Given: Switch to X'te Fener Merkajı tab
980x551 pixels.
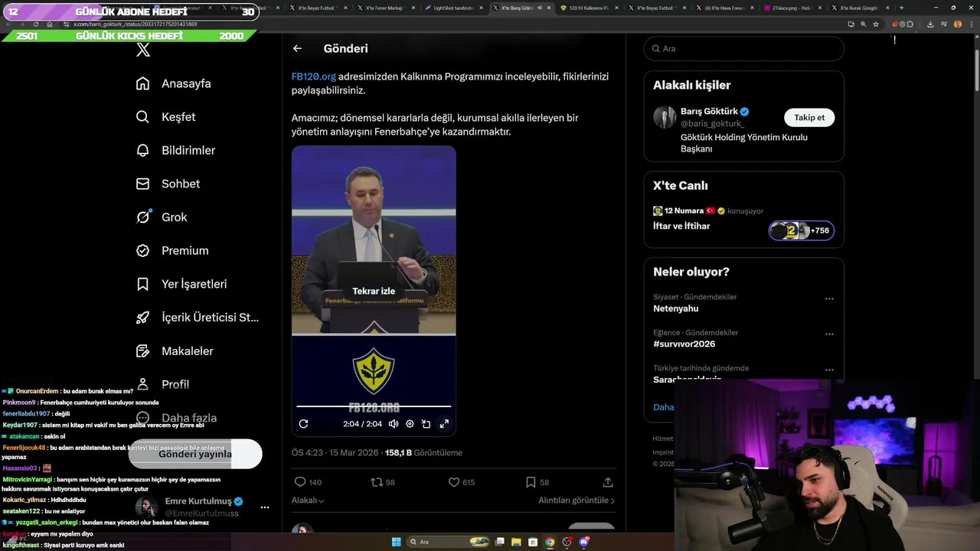Looking at the screenshot, I should (x=384, y=8).
